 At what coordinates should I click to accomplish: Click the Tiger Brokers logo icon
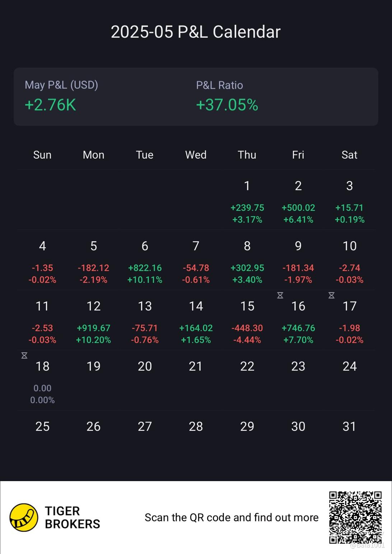click(x=24, y=517)
